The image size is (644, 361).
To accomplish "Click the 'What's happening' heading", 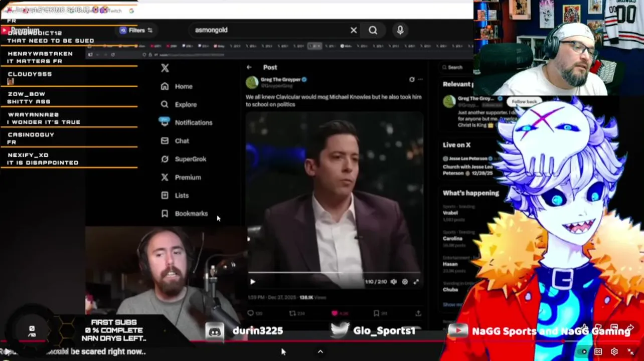I will (470, 193).
